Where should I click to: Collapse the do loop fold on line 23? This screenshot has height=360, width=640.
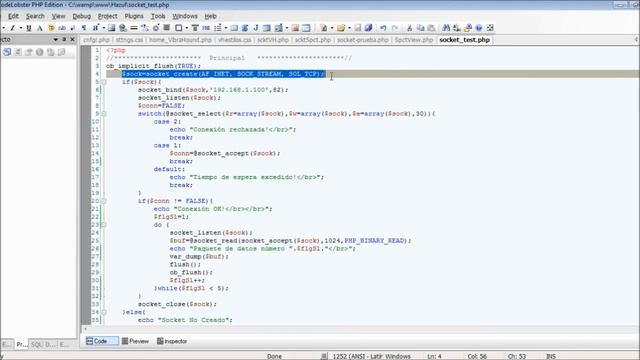(104, 225)
